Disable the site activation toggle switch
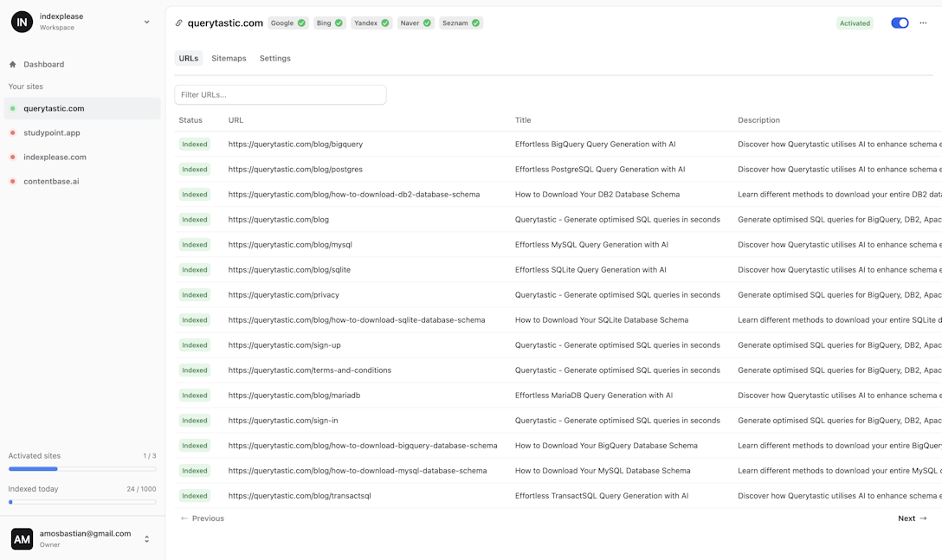 coord(899,23)
